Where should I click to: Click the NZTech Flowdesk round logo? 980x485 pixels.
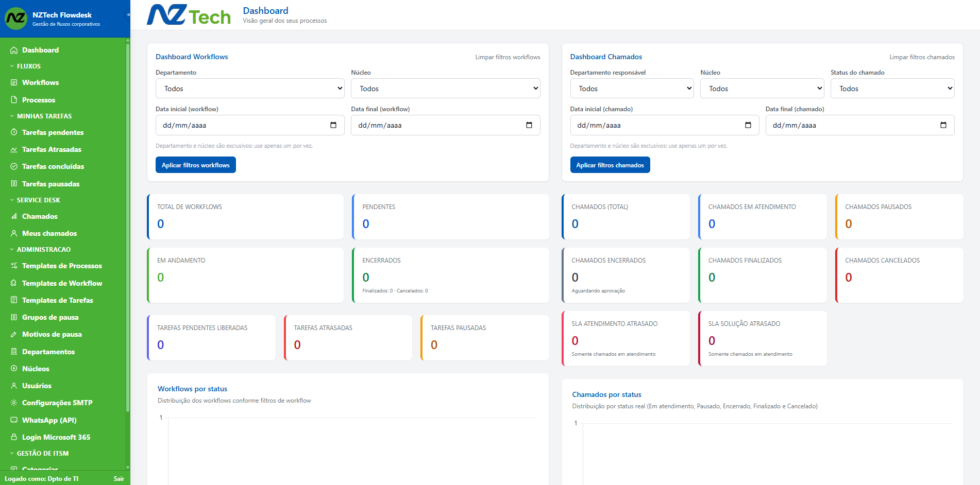[x=16, y=19]
